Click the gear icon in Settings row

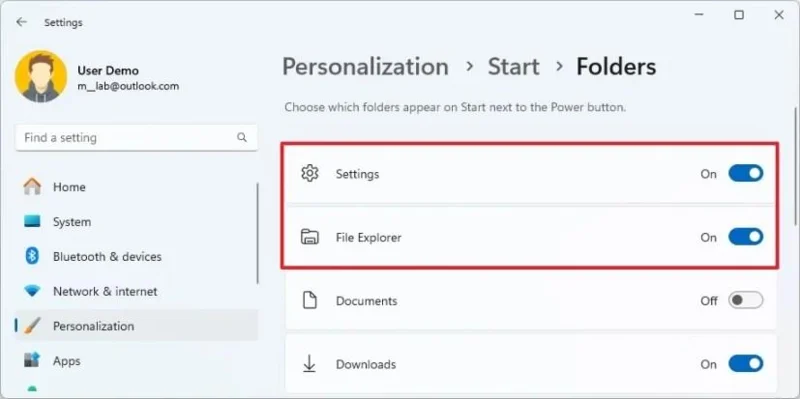click(310, 173)
